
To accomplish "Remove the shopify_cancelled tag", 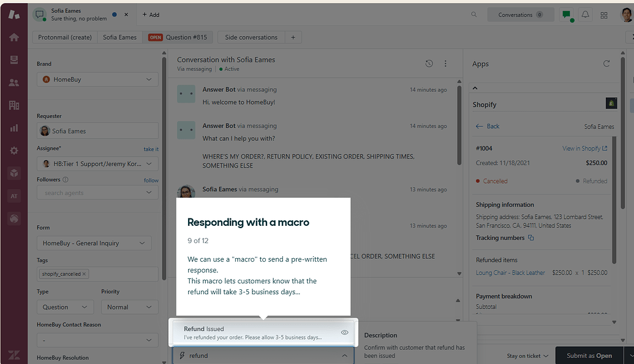I will click(84, 274).
